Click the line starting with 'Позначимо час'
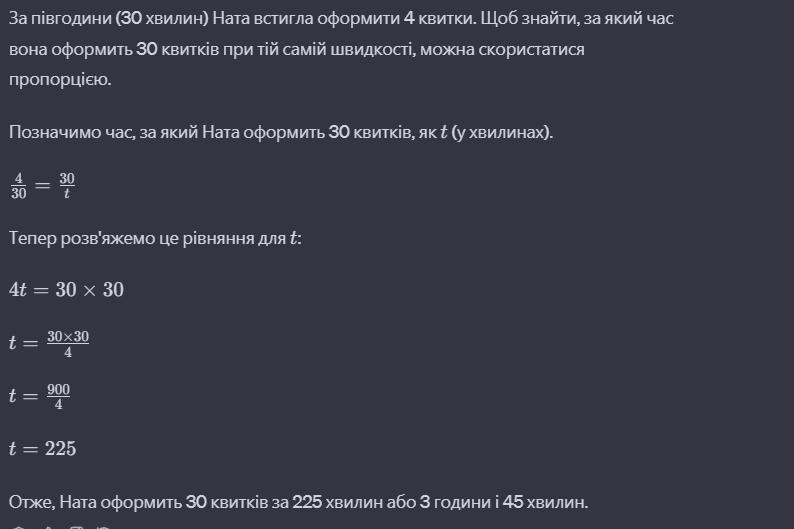Image resolution: width=794 pixels, height=529 pixels. click(x=280, y=132)
